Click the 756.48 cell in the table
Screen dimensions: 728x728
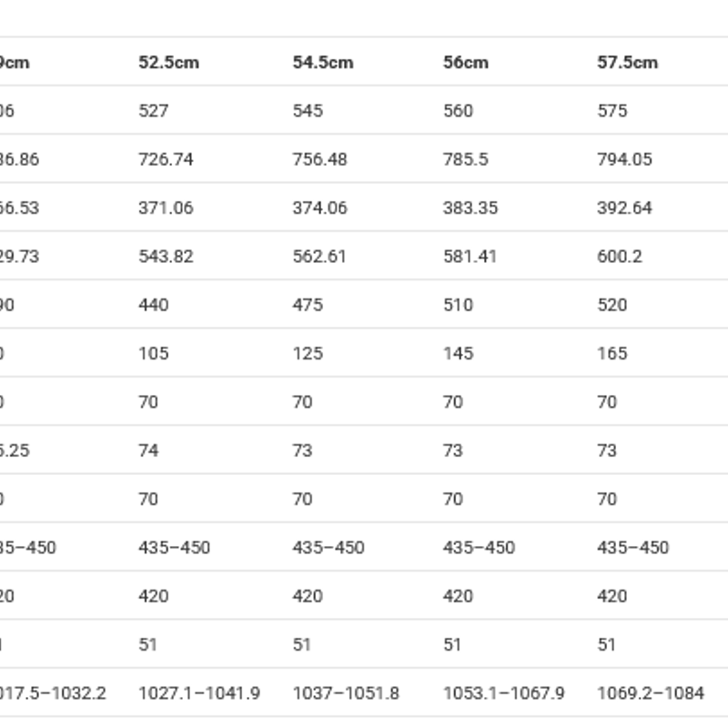(x=319, y=159)
